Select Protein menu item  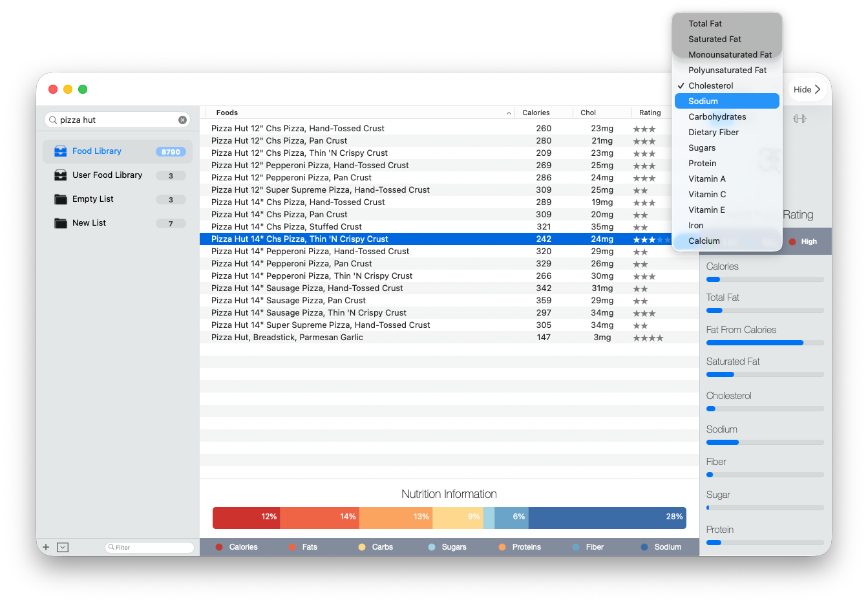click(727, 163)
